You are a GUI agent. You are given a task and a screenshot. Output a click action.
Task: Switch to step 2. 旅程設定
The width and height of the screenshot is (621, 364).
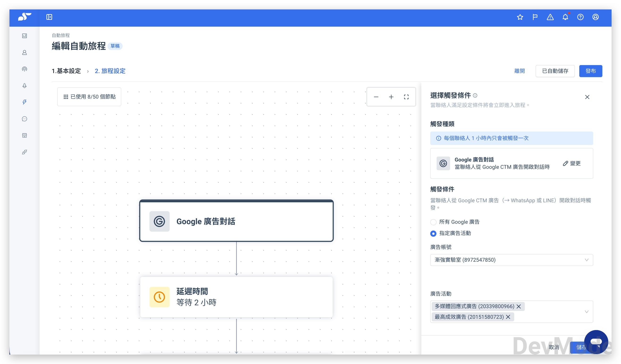click(110, 71)
